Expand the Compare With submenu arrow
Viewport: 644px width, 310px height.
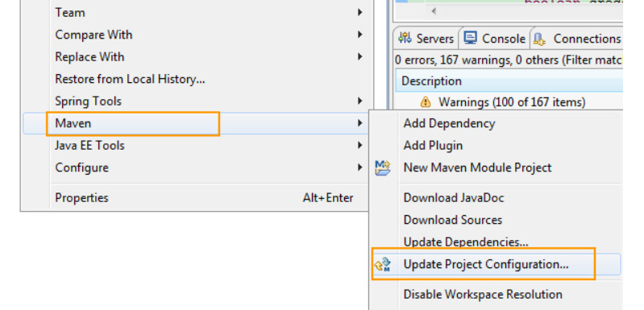pyautogui.click(x=359, y=35)
